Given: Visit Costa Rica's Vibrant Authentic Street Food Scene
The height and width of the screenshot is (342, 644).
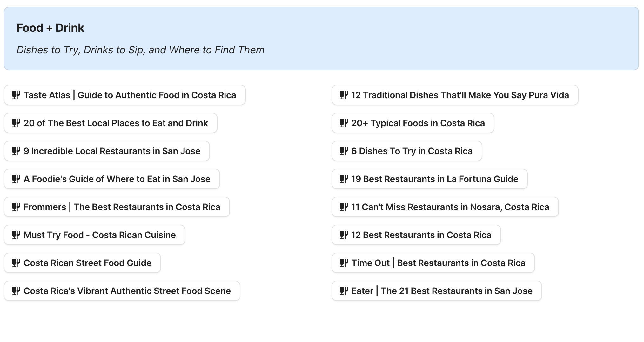Looking at the screenshot, I should click(127, 291).
